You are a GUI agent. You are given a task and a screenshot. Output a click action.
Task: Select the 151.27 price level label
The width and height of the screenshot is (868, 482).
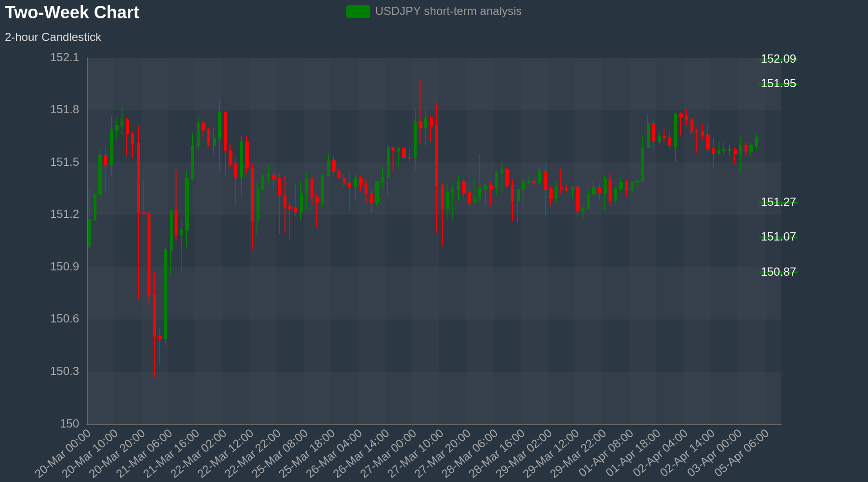coord(778,202)
